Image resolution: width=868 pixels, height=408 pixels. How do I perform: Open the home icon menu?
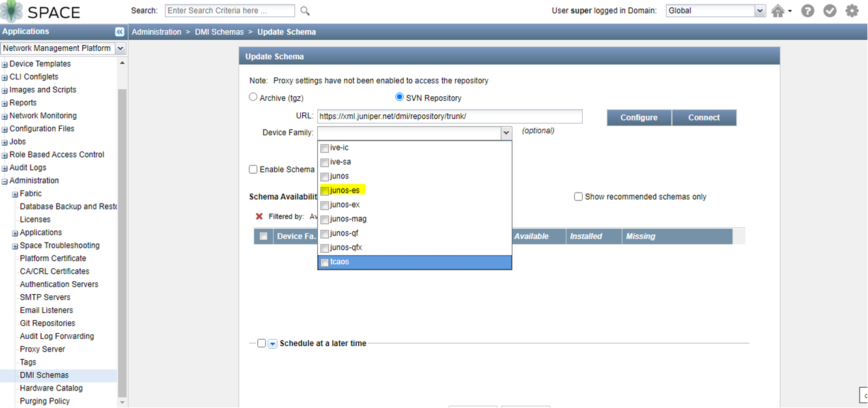click(x=781, y=11)
